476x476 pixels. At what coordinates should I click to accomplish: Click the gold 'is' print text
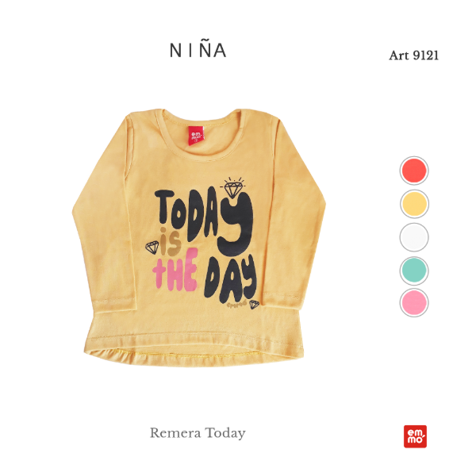[170, 241]
